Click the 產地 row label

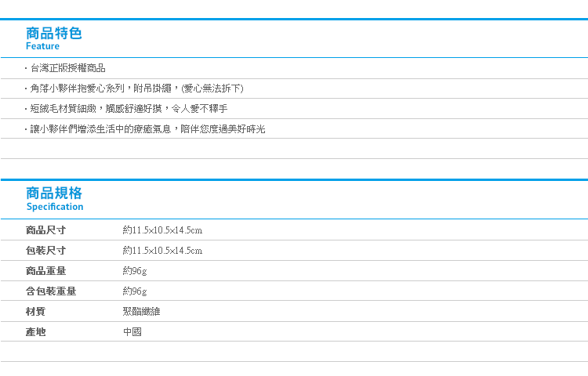pos(35,332)
